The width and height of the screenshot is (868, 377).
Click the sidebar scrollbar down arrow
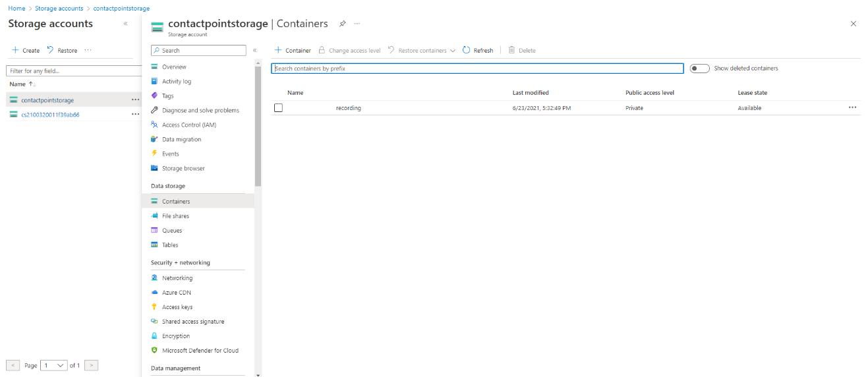(x=258, y=374)
